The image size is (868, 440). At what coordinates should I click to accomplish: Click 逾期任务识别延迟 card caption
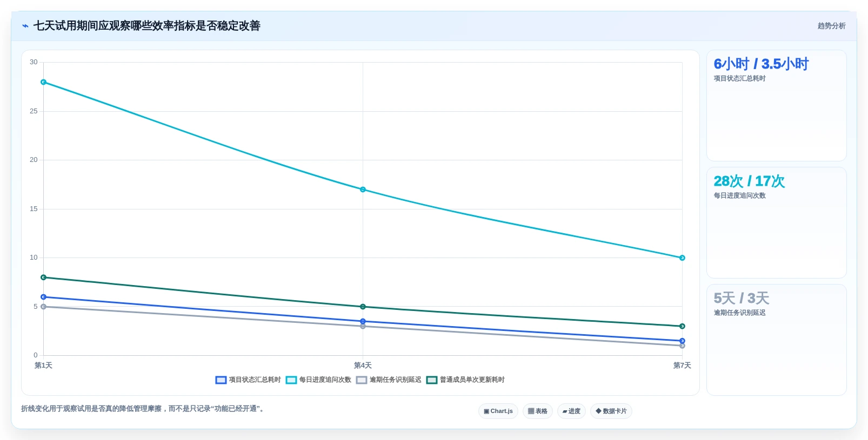pyautogui.click(x=739, y=313)
